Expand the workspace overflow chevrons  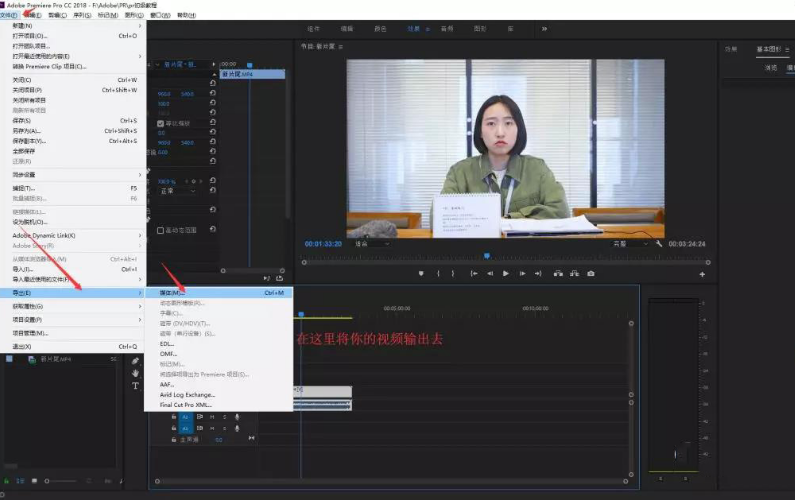545,29
